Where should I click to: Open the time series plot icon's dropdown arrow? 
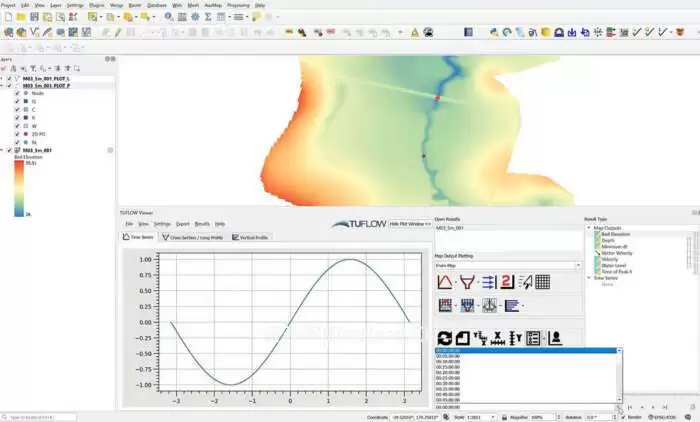pyautogui.click(x=455, y=282)
